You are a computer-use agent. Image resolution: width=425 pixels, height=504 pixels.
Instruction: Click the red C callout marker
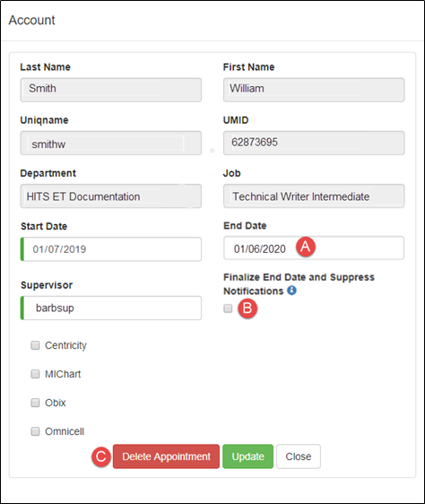click(x=101, y=456)
